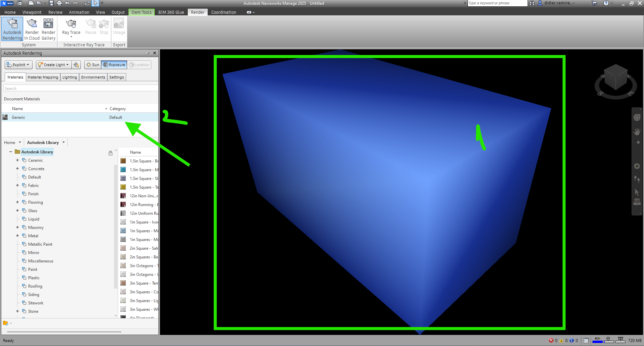Expand the Ceramic category
Screen dimensions: 644x346
(x=17, y=160)
